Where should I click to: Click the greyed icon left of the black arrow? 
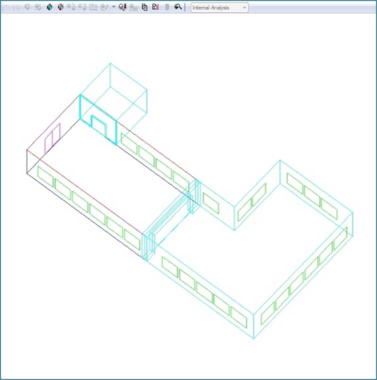(104, 7)
